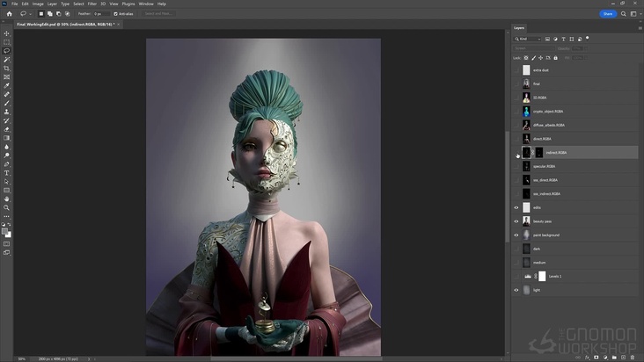Open the blend mode dropdown

coord(533,48)
